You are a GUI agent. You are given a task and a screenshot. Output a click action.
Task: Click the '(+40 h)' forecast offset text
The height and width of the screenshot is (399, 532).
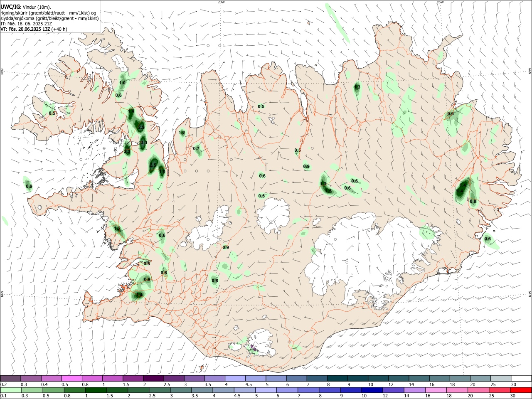click(x=59, y=29)
